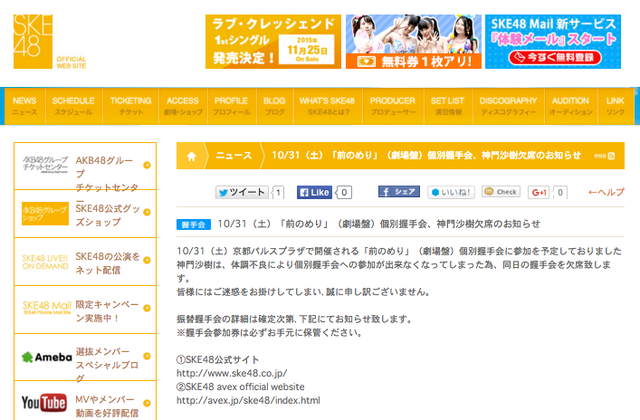Open ラブ・クレッシェンド 1stシングル banner

(x=273, y=42)
